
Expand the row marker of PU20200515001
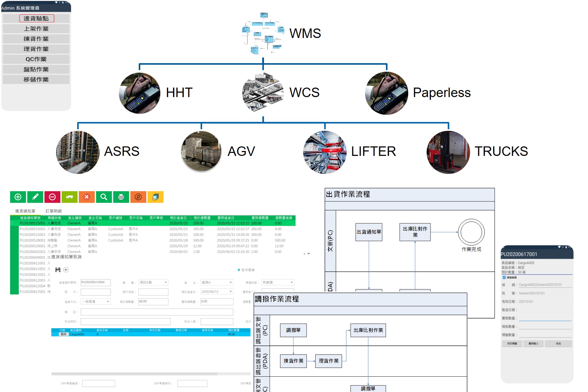pos(12,223)
